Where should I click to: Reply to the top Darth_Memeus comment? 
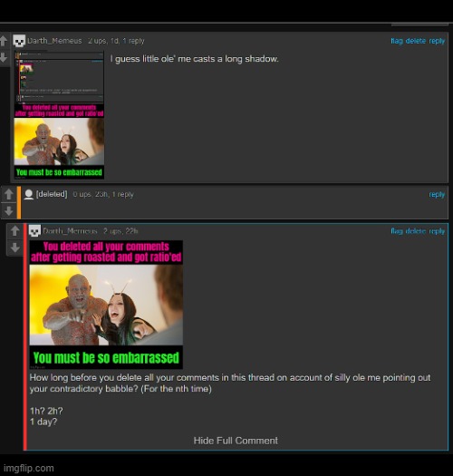point(437,41)
